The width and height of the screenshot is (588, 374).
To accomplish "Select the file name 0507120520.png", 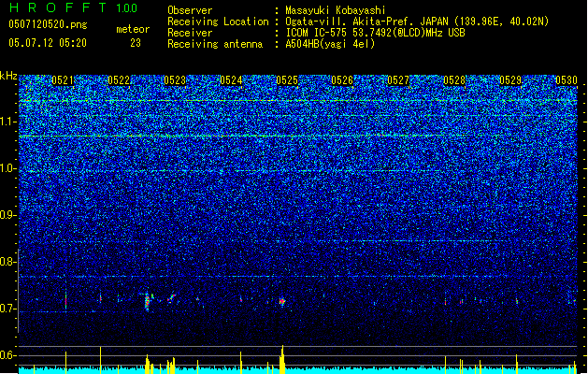I will 48,24.
